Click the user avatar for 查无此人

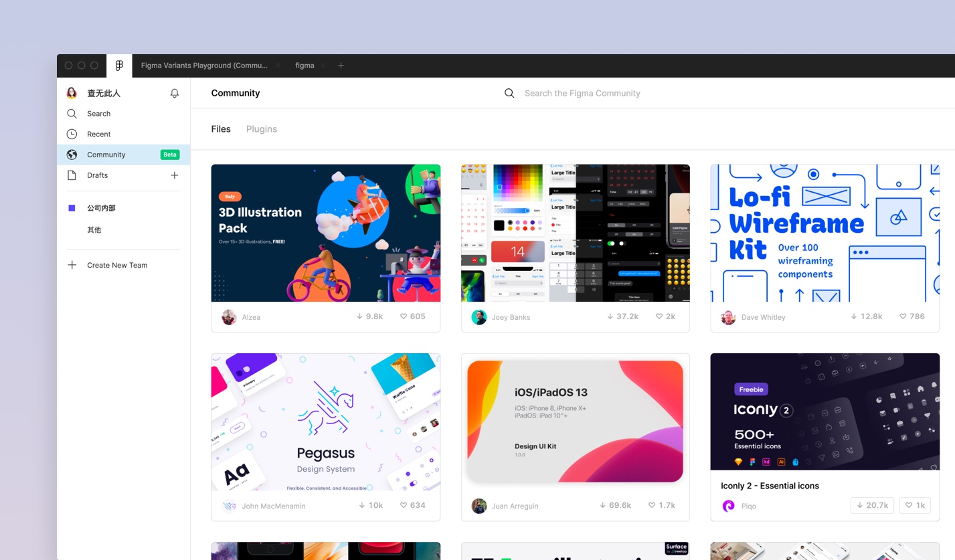(x=72, y=93)
